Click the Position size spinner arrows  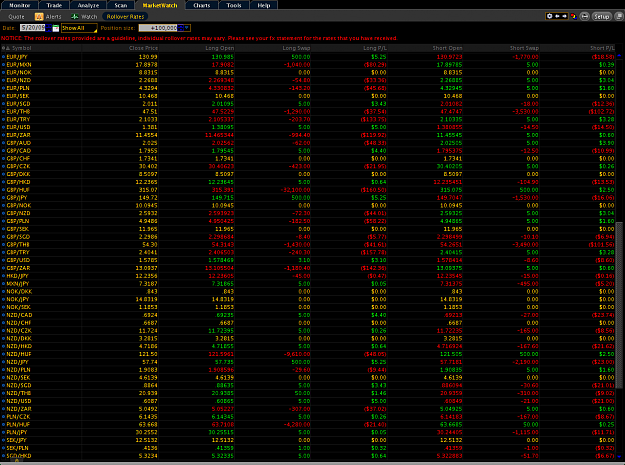coord(181,28)
